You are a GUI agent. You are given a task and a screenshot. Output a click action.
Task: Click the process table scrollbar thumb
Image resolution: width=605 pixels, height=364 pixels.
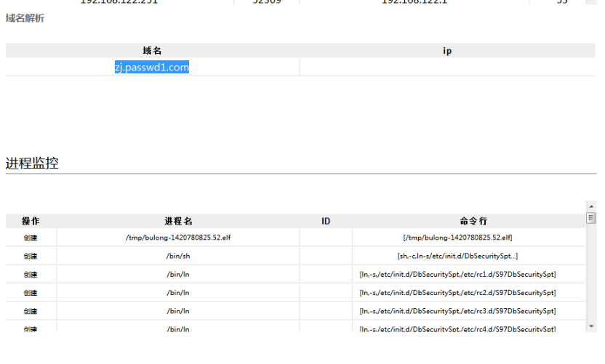click(591, 218)
